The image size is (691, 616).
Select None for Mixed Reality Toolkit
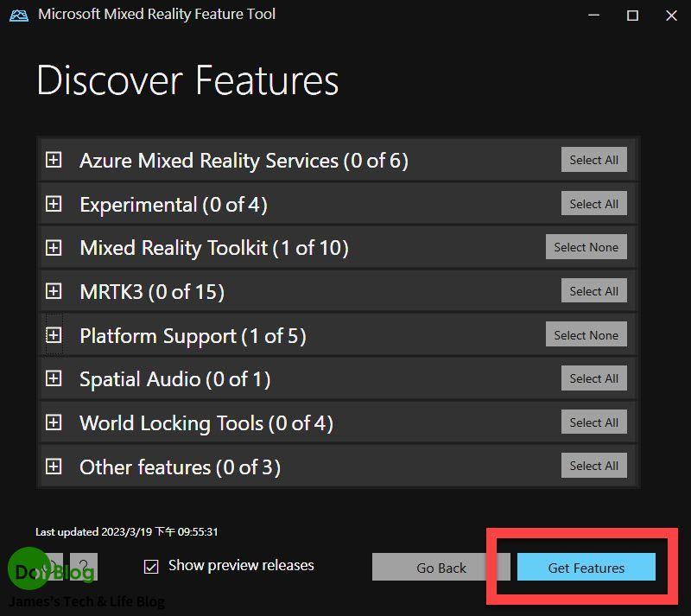click(586, 247)
